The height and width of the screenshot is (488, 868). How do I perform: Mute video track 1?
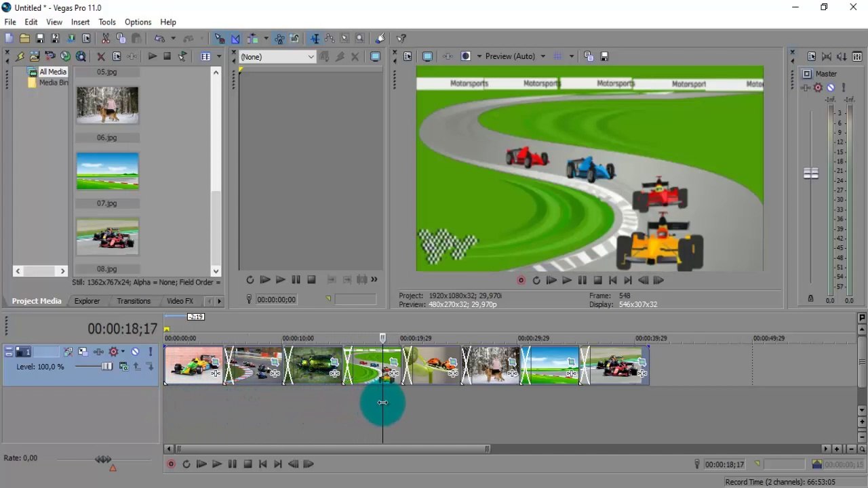coord(136,352)
